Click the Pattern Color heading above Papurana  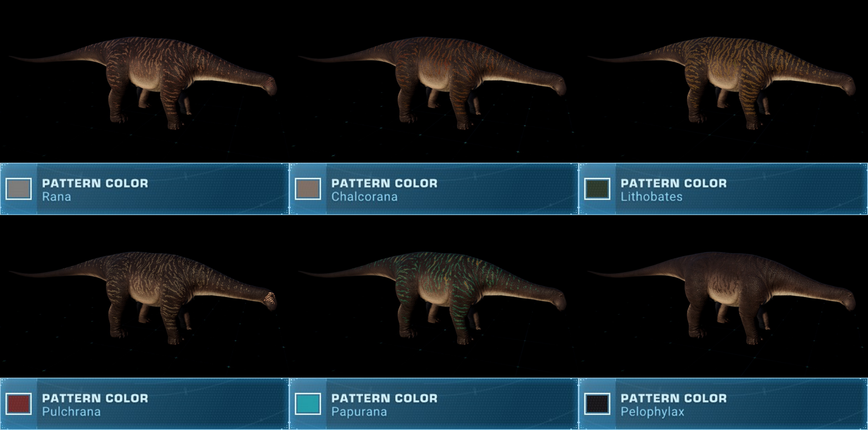(x=384, y=398)
